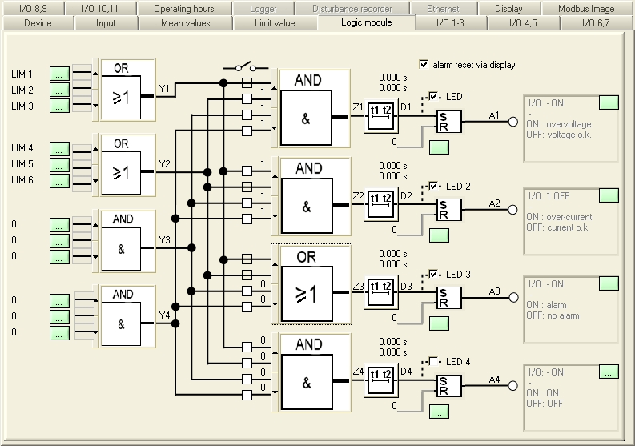Switch to the Limit values tab
Image resolution: width=636 pixels, height=447 pixels.
click(x=274, y=21)
